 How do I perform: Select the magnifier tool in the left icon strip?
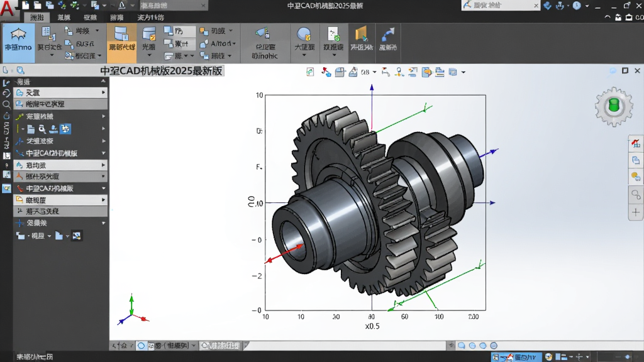pos(6,104)
